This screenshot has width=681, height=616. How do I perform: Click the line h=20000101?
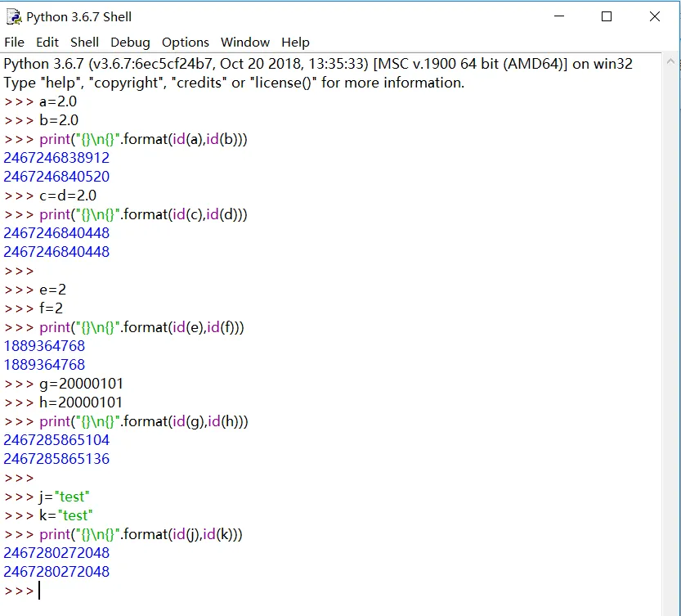point(81,402)
